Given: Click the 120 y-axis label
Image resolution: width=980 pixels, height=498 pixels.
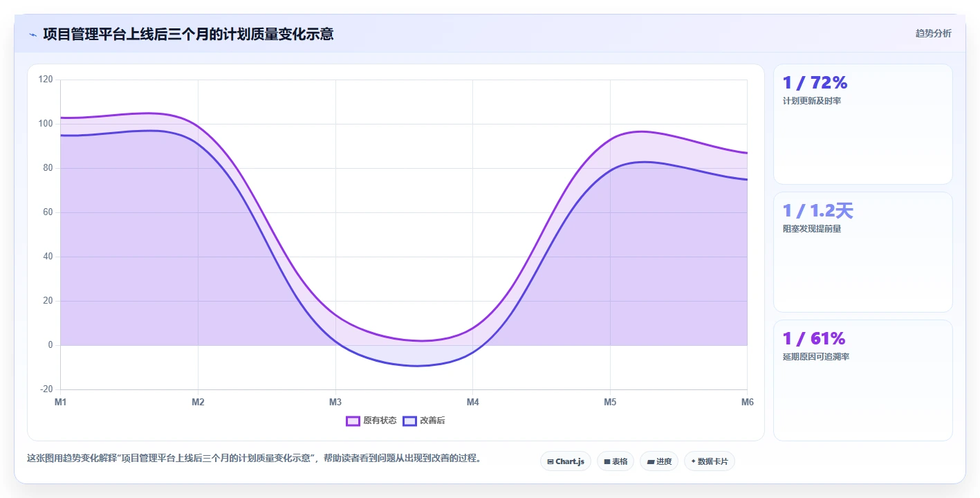Looking at the screenshot, I should point(46,80).
